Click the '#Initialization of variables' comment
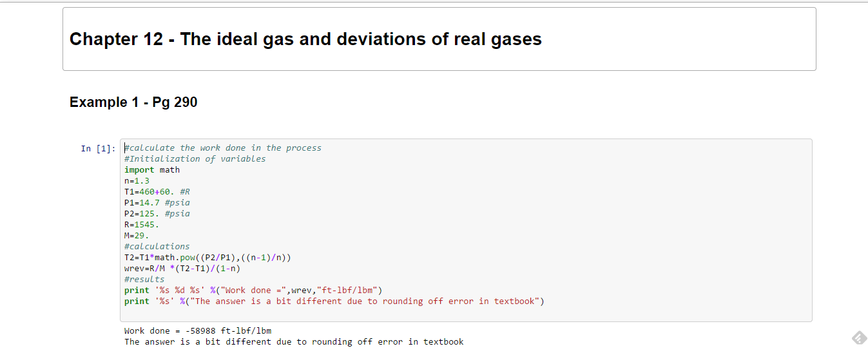Viewport: 868px width, 353px height. click(195, 159)
